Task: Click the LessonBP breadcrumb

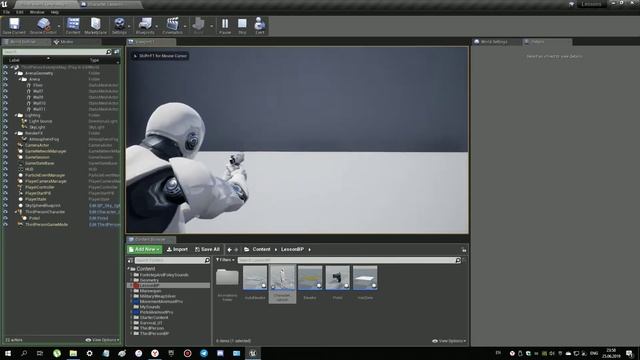Action: coord(292,249)
